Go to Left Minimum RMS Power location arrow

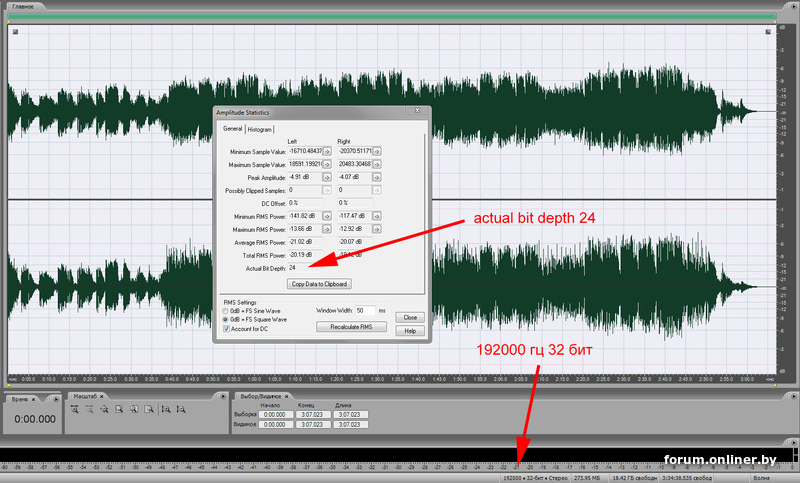(327, 216)
